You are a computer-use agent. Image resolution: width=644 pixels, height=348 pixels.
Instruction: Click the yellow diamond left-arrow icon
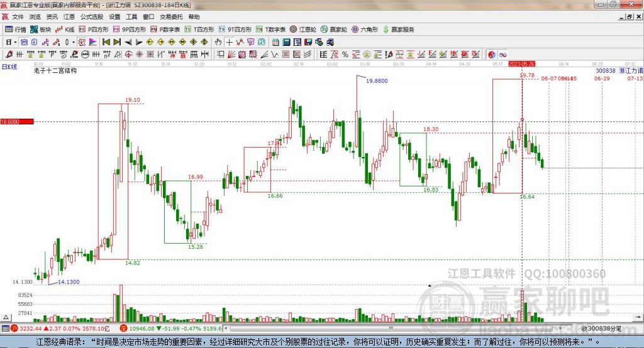(150, 42)
